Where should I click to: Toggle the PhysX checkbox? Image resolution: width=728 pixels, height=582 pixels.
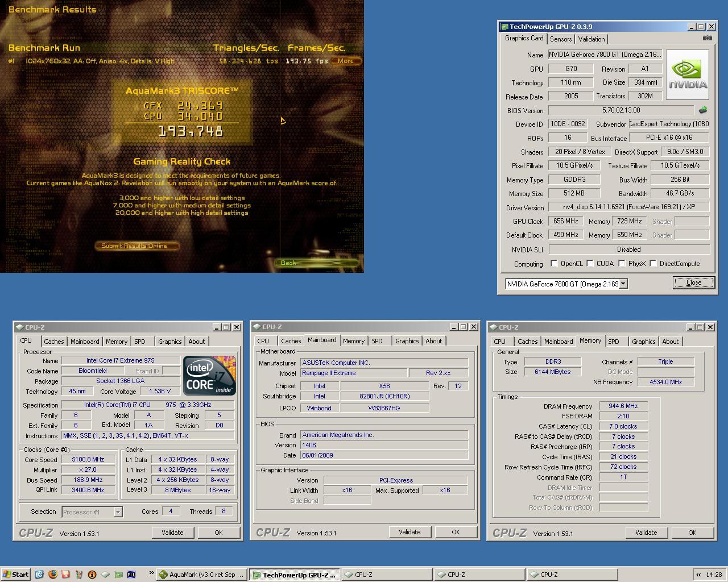[x=622, y=263]
